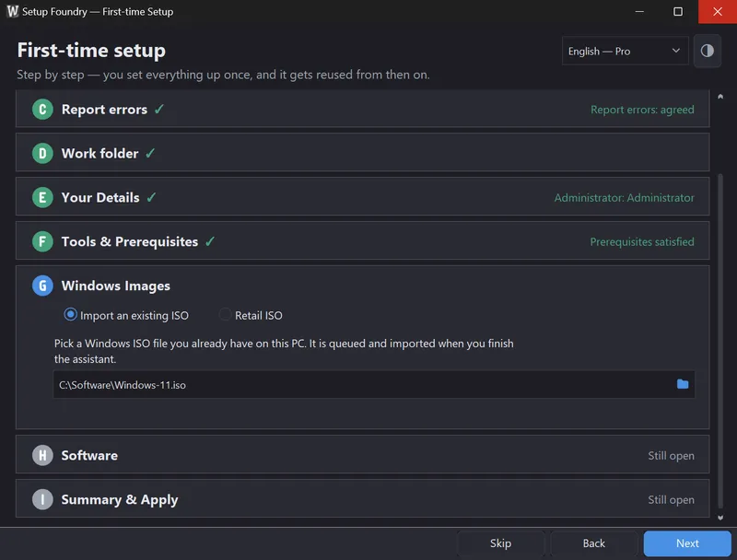Select the Retail ISO radio button
Image resolution: width=737 pixels, height=560 pixels.
point(225,314)
